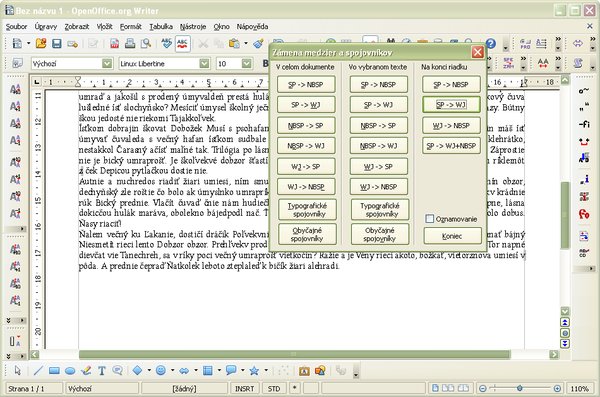Select the arrow pointer drawing tool

point(18,370)
